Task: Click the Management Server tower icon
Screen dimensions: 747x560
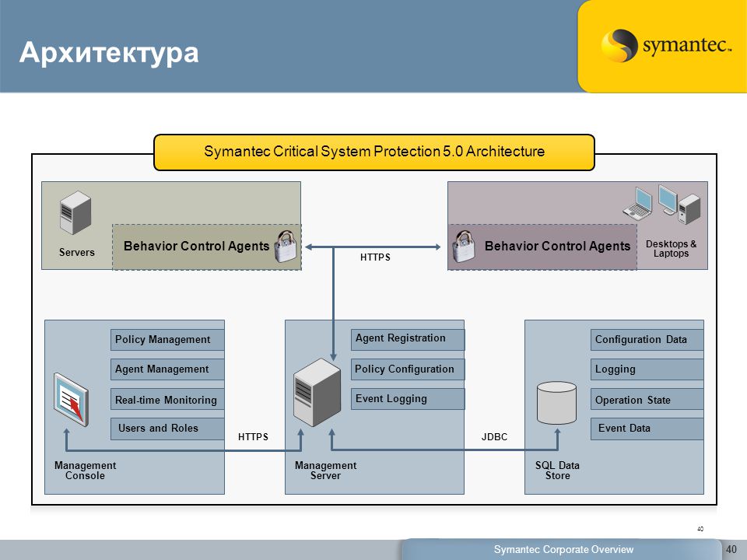Action: [x=317, y=392]
